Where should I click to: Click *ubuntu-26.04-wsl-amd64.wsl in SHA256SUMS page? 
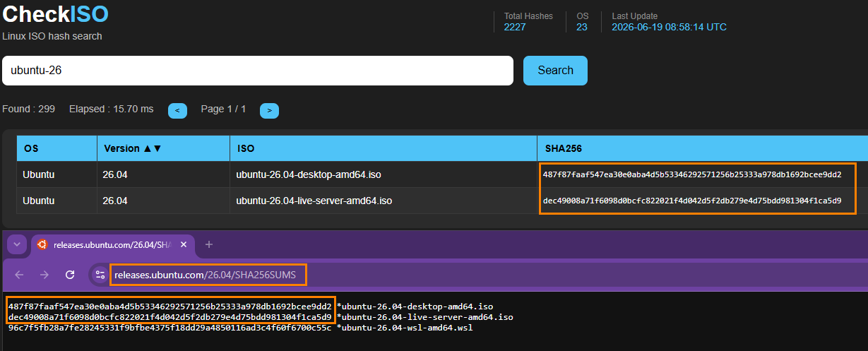(405, 328)
